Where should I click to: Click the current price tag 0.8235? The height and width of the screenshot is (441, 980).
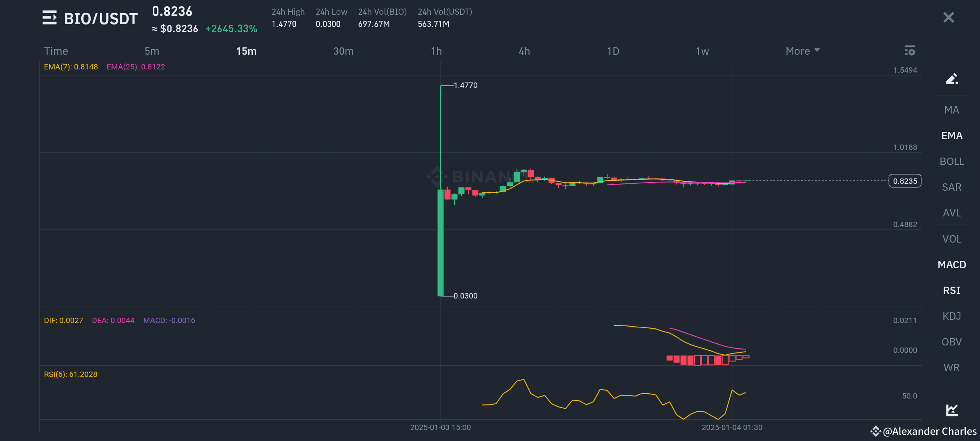905,181
